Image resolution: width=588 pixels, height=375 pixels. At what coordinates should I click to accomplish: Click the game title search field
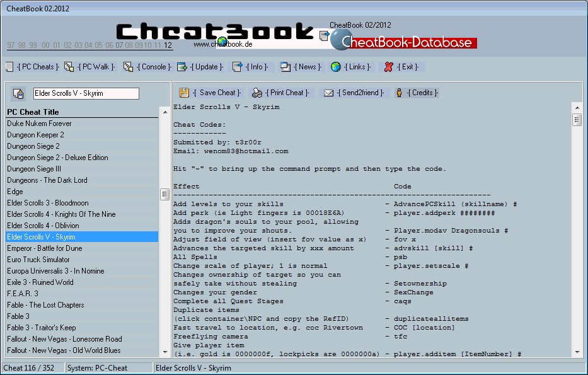86,93
